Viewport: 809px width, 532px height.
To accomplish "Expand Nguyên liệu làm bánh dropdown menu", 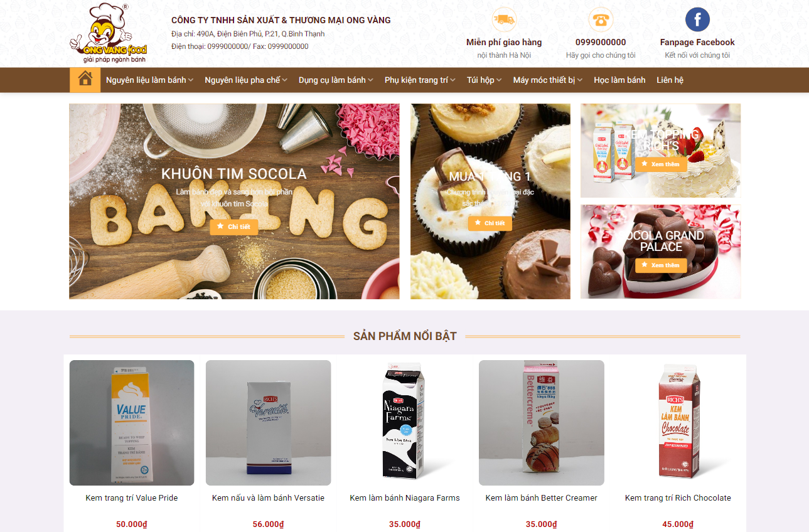I will [x=149, y=80].
